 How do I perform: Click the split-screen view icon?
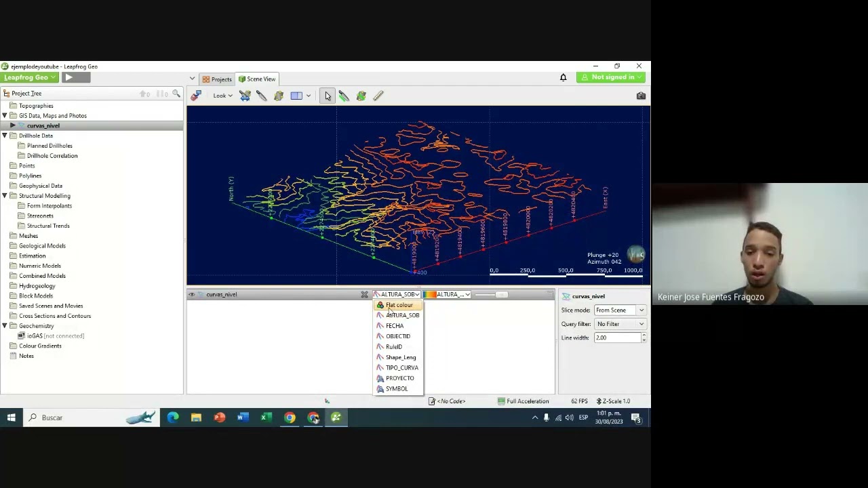(x=296, y=96)
